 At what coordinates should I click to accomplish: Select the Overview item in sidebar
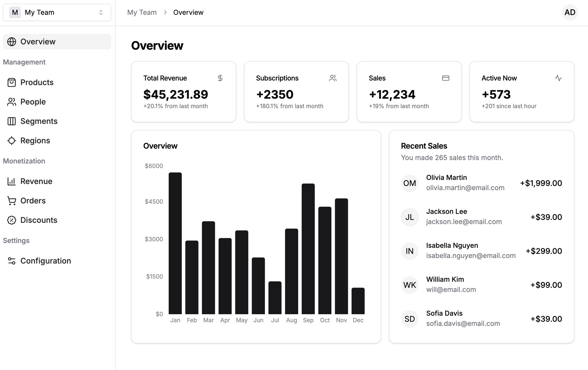point(57,42)
